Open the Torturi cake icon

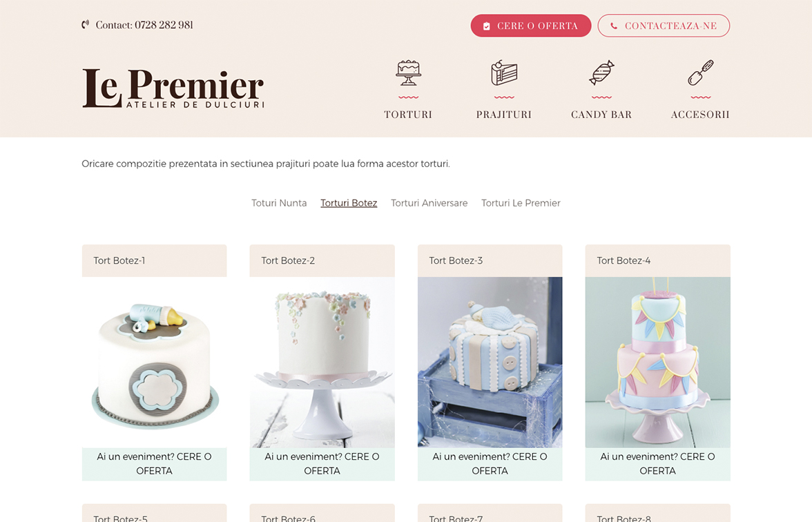coord(408,72)
